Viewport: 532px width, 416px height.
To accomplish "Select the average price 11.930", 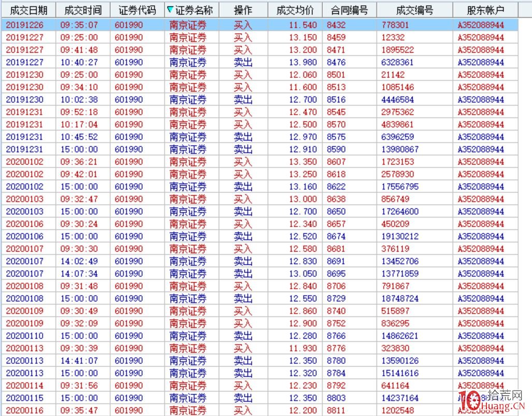I will tap(303, 349).
